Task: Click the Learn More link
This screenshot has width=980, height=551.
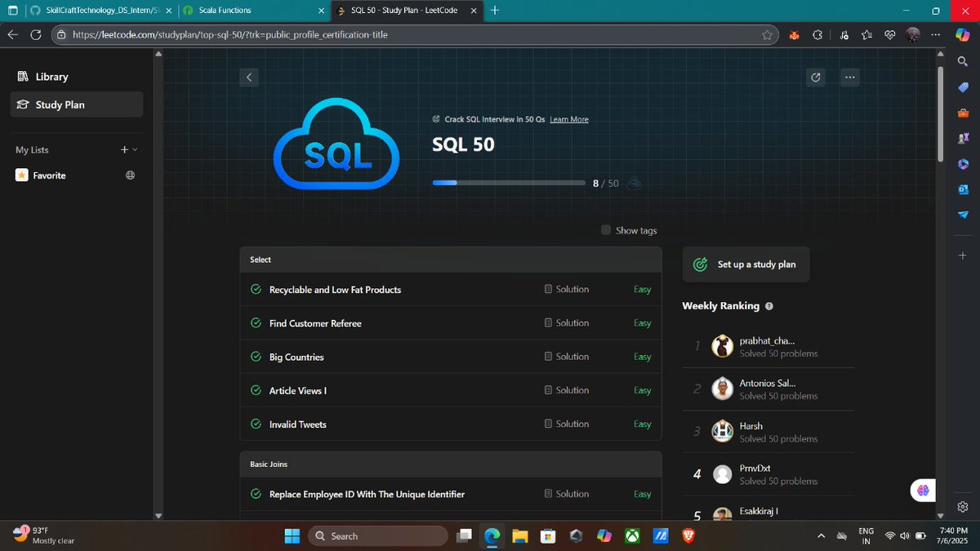Action: click(x=569, y=119)
